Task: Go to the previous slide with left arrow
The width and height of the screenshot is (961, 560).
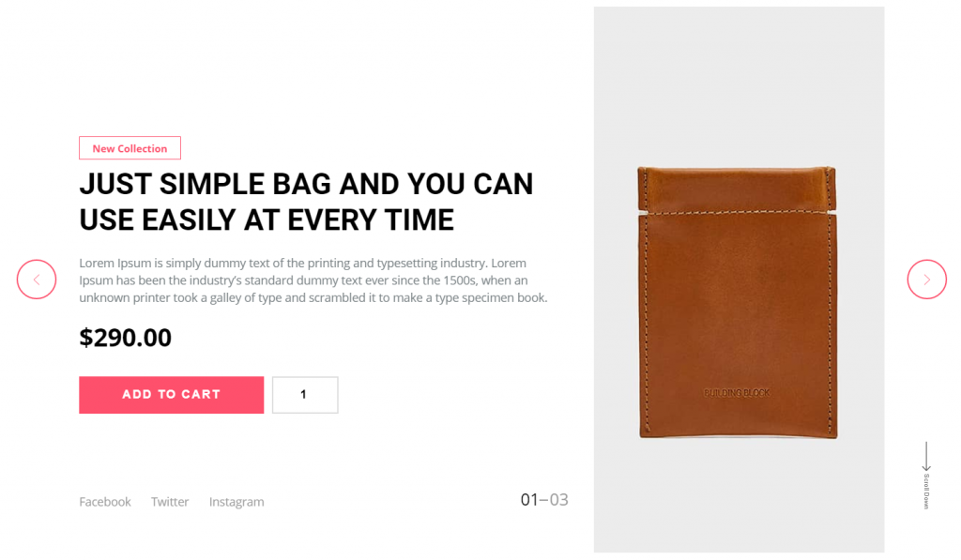Action: (x=37, y=280)
